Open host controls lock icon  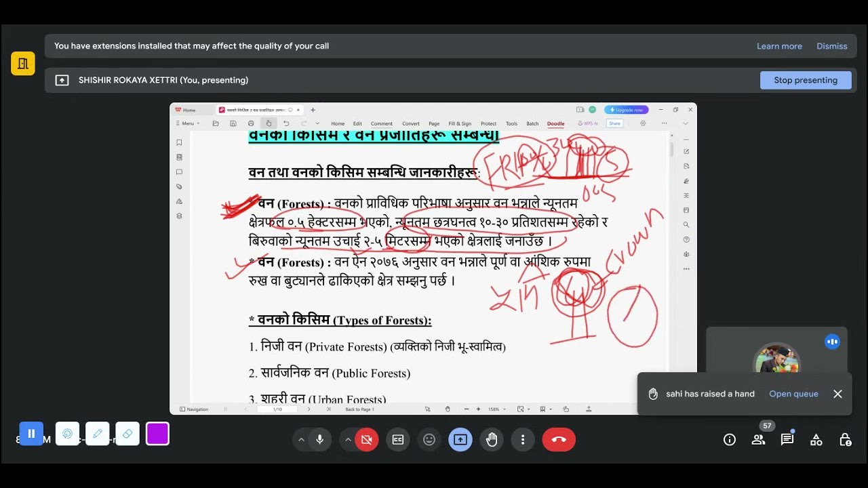point(845,440)
